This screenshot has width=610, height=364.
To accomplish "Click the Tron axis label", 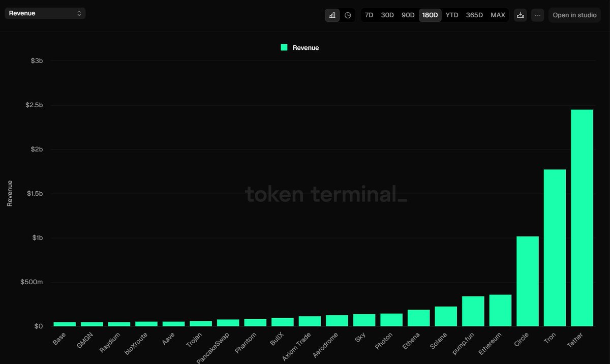I will [550, 337].
